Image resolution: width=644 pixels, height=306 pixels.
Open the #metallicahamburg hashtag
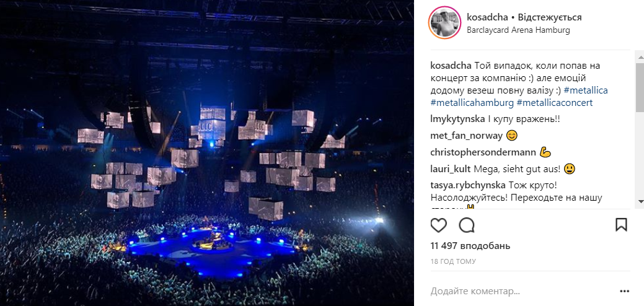470,103
